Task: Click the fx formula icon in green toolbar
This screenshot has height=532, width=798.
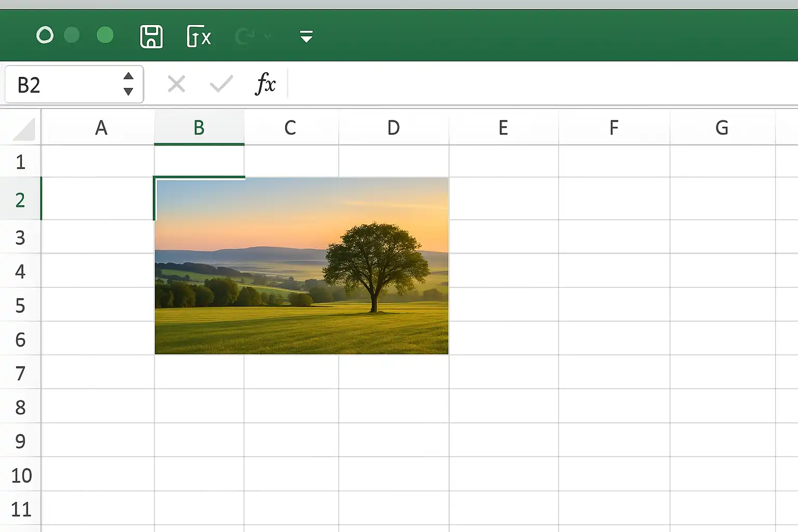Action: (x=199, y=36)
